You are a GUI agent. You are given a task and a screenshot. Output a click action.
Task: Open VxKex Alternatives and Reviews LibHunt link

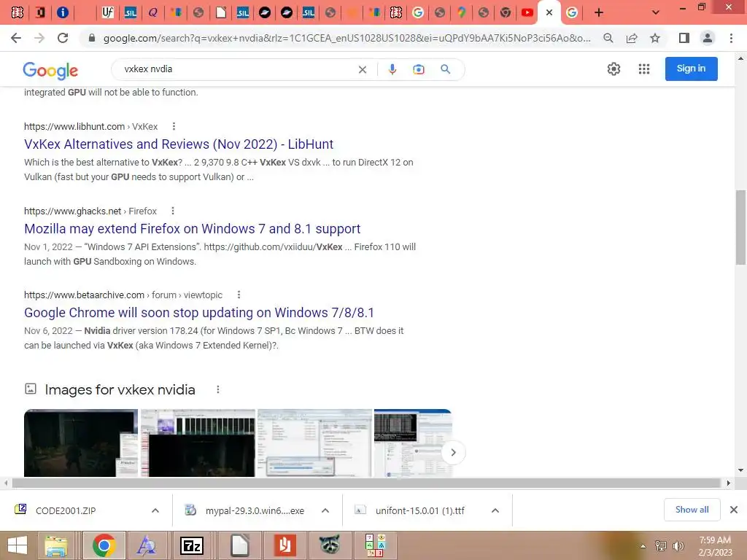[x=179, y=144]
